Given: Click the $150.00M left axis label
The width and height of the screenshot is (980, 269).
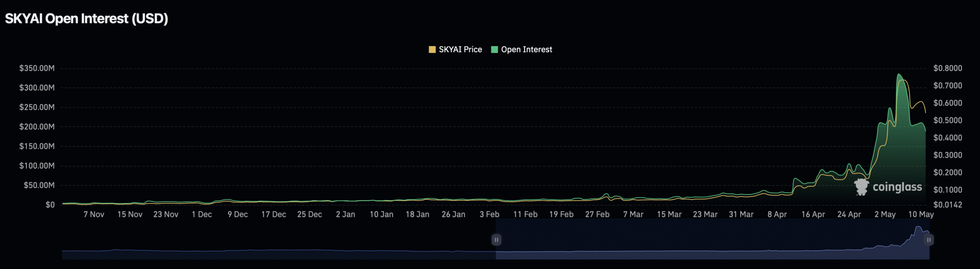Looking at the screenshot, I should [37, 146].
